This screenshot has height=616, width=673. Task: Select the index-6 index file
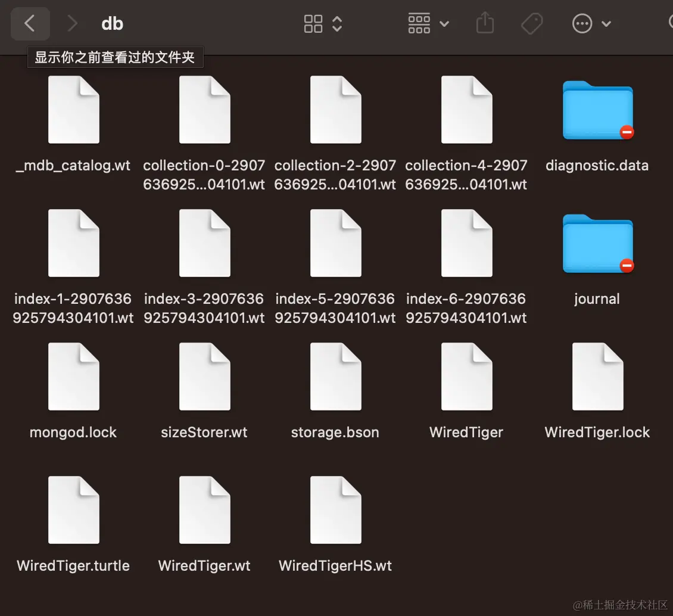pyautogui.click(x=466, y=244)
